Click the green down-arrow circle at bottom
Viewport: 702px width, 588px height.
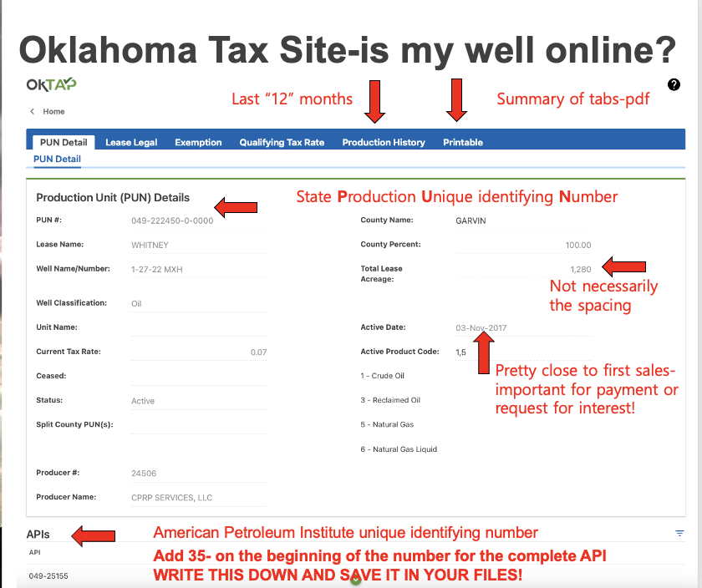355,580
